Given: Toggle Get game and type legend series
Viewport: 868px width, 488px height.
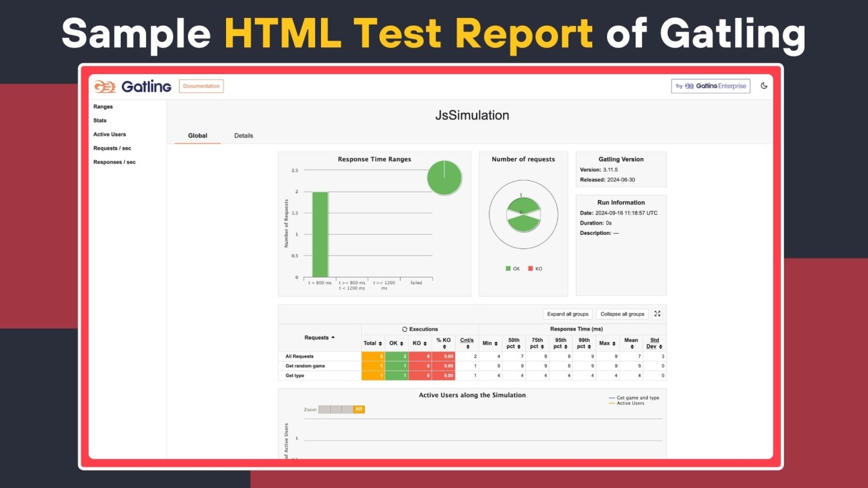Looking at the screenshot, I should [x=634, y=398].
